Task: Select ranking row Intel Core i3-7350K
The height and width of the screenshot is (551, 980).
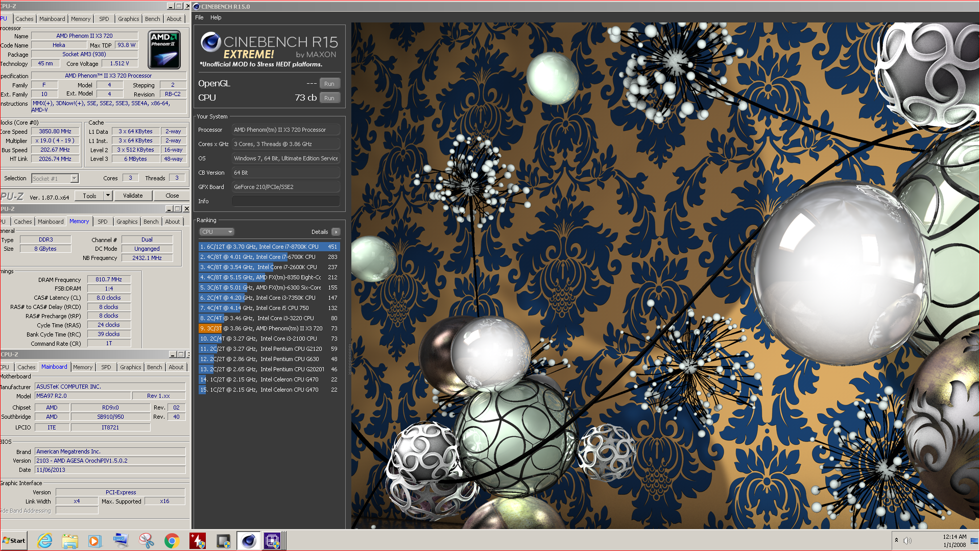Action: [x=269, y=298]
